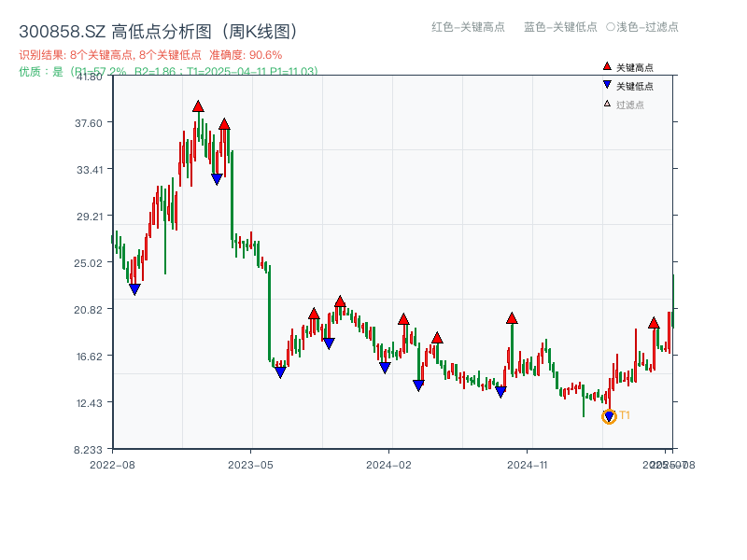Select the orange-circled T1 marker on the chart
The height and width of the screenshot is (560, 747).
click(x=607, y=414)
